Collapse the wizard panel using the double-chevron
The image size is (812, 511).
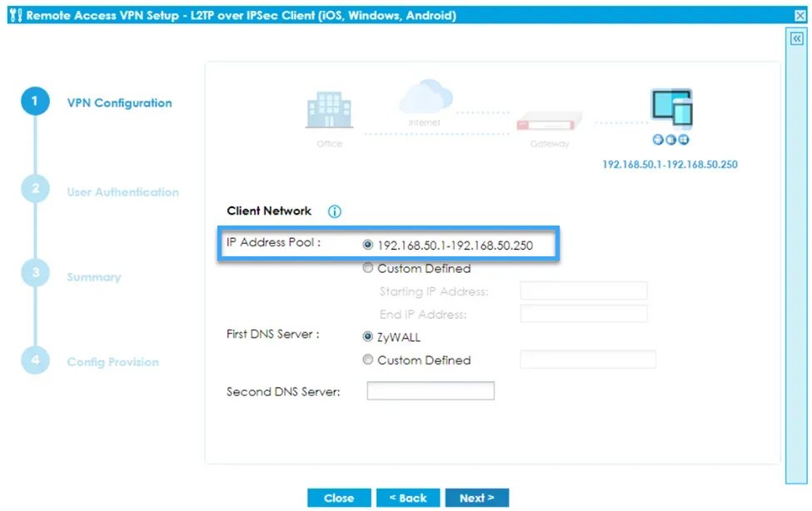(x=796, y=38)
